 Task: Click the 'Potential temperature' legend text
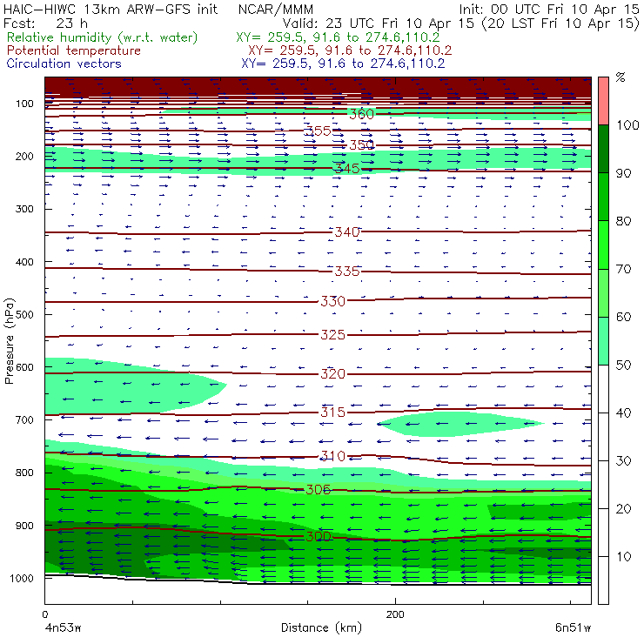(74, 50)
